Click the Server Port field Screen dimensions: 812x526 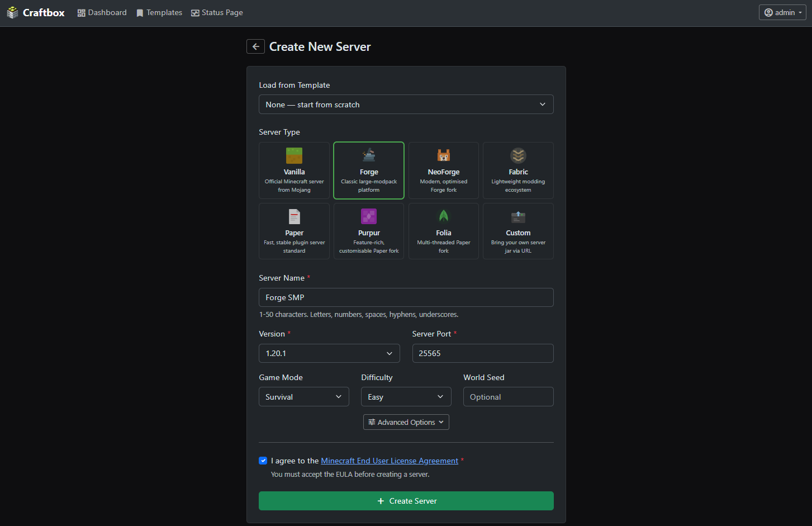coord(483,353)
